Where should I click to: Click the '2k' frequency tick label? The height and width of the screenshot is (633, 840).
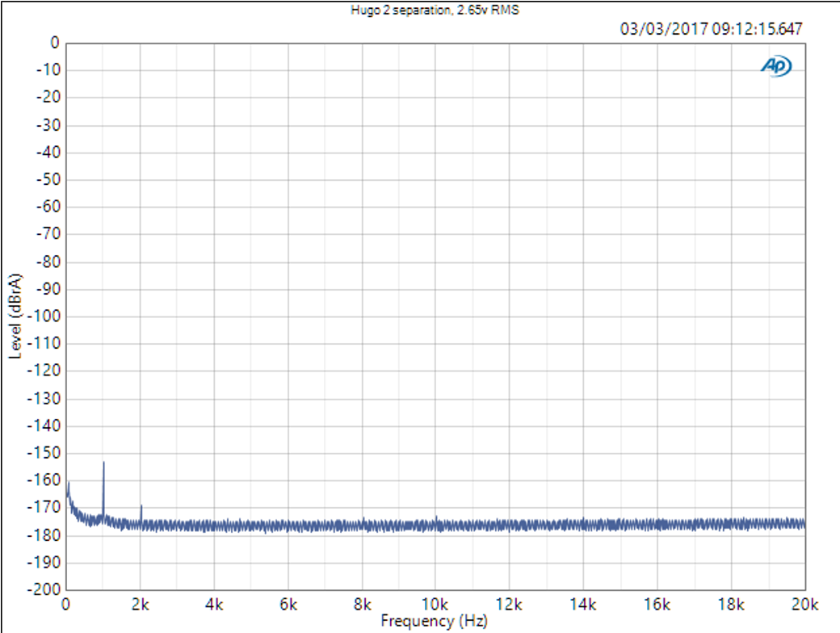point(141,605)
